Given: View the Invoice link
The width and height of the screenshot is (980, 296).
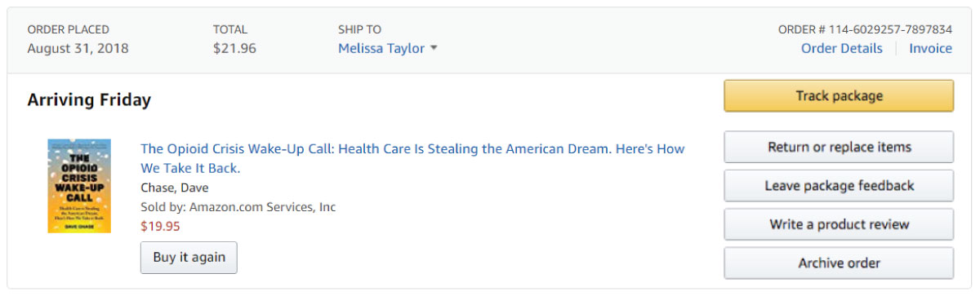Looking at the screenshot, I should pyautogui.click(x=930, y=48).
